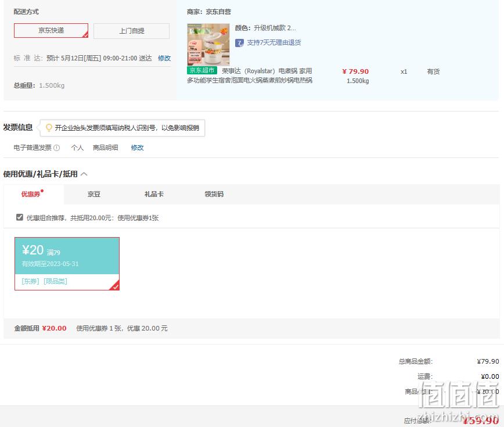Click the 个人 invoice title text

tap(77, 148)
